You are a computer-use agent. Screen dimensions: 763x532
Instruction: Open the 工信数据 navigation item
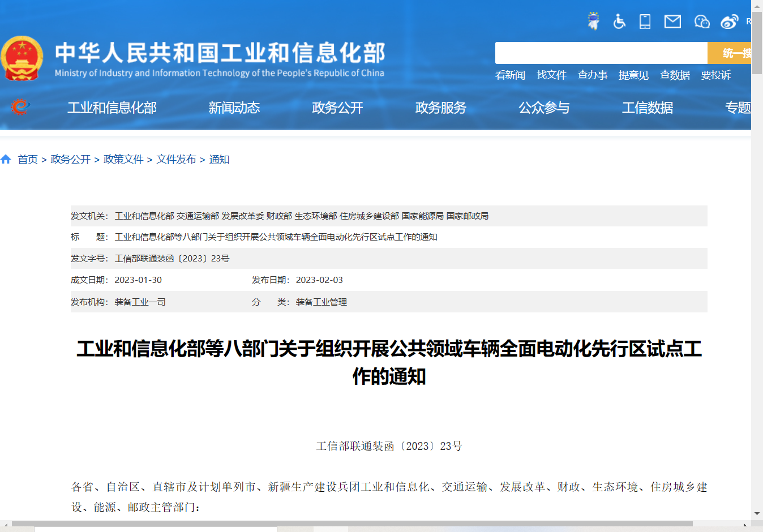pyautogui.click(x=647, y=108)
